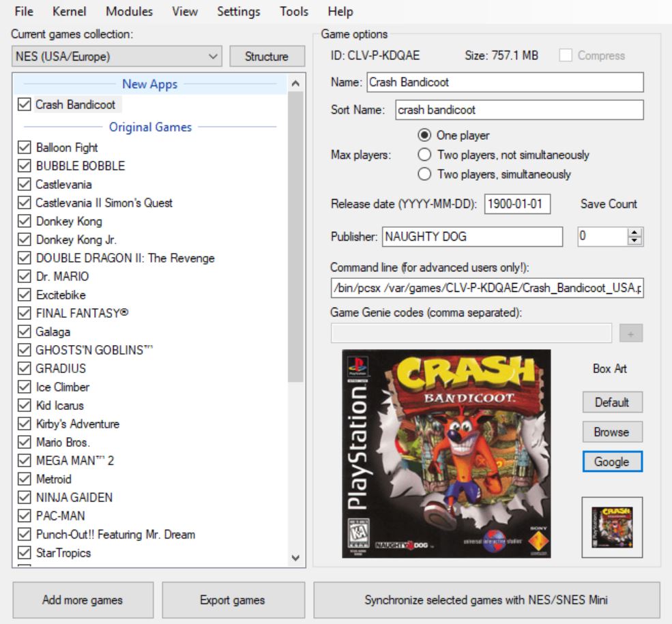Image resolution: width=672 pixels, height=624 pixels.
Task: Click the Game Genie codes field
Action: coord(471,333)
